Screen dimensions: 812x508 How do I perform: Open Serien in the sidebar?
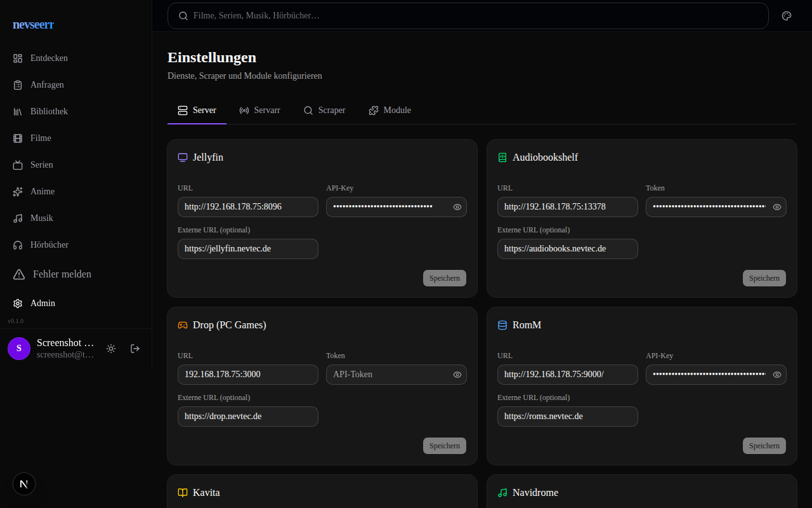click(x=75, y=165)
